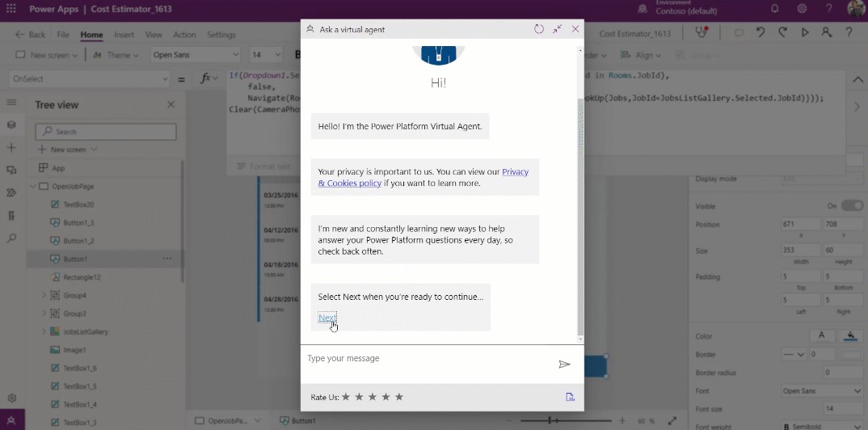Open the user profile avatar
Screen dimensions: 868x430
[857, 8]
